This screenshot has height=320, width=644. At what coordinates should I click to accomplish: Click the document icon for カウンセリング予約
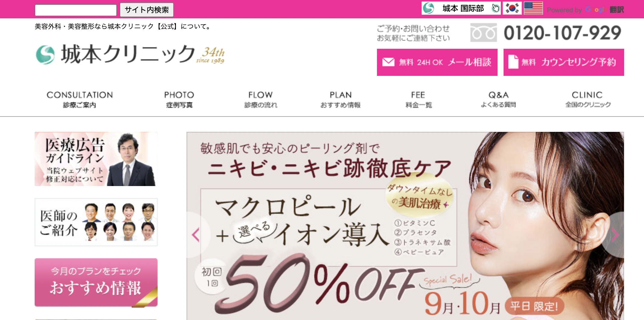tap(513, 62)
